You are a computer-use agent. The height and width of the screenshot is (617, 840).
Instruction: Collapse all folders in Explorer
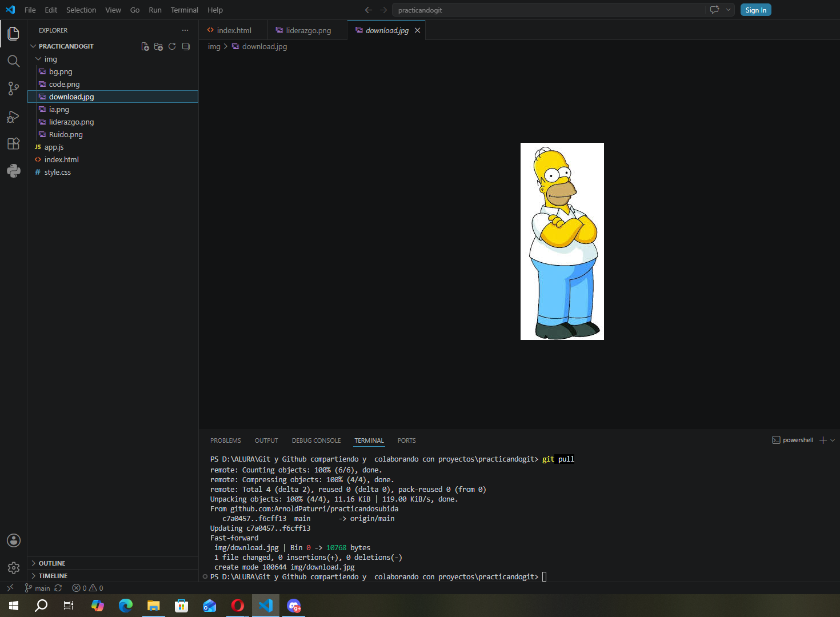pyautogui.click(x=186, y=46)
